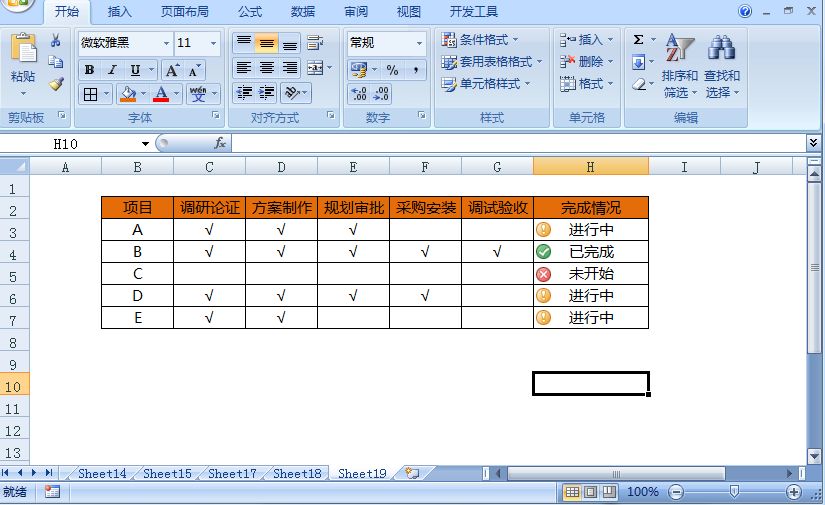Decrease the font size
Screen dimensions: 825x505
[194, 70]
